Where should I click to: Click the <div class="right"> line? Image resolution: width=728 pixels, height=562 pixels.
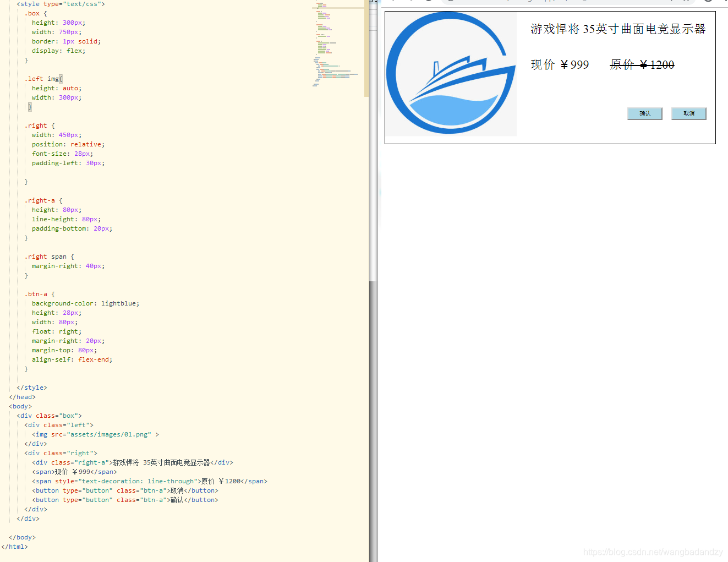pos(61,453)
